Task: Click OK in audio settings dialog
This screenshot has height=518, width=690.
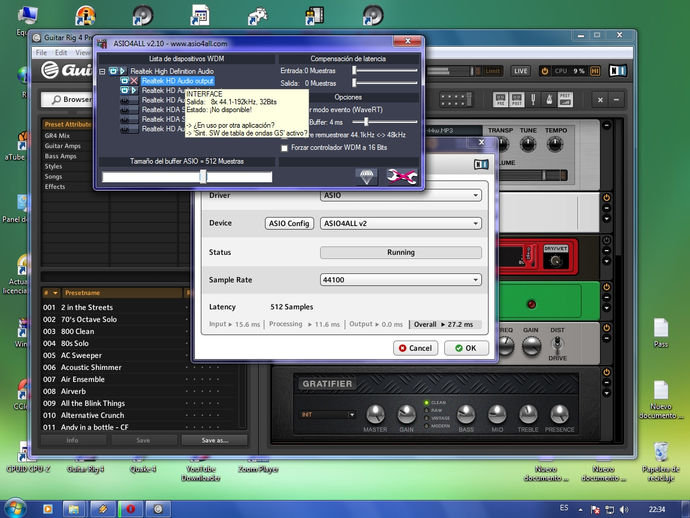Action: coord(466,348)
